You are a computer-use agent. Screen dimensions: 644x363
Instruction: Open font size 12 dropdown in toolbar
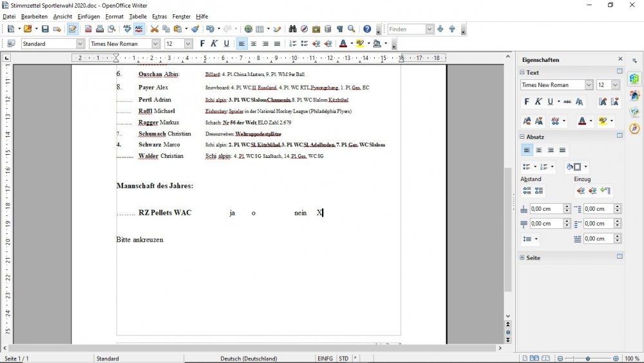(x=188, y=44)
